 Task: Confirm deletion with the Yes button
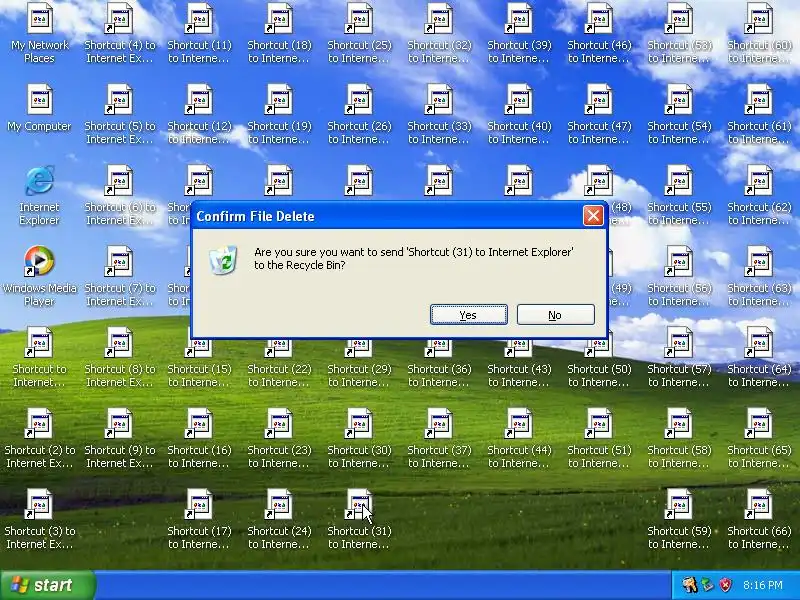click(x=468, y=315)
